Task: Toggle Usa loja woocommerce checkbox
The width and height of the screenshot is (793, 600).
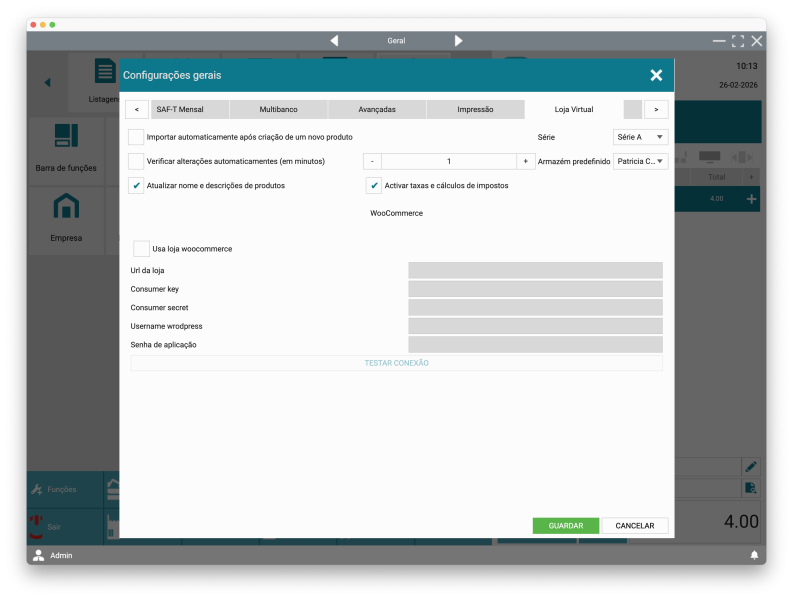Action: [142, 248]
